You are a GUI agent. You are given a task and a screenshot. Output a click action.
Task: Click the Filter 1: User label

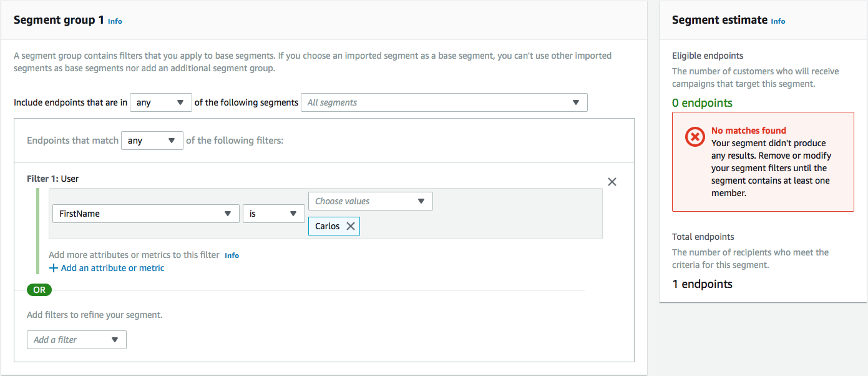[52, 179]
